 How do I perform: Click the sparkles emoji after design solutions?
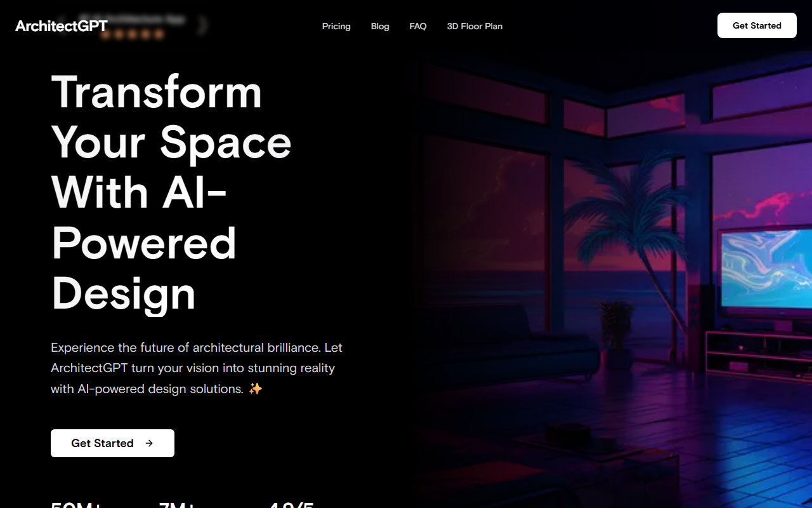(255, 389)
